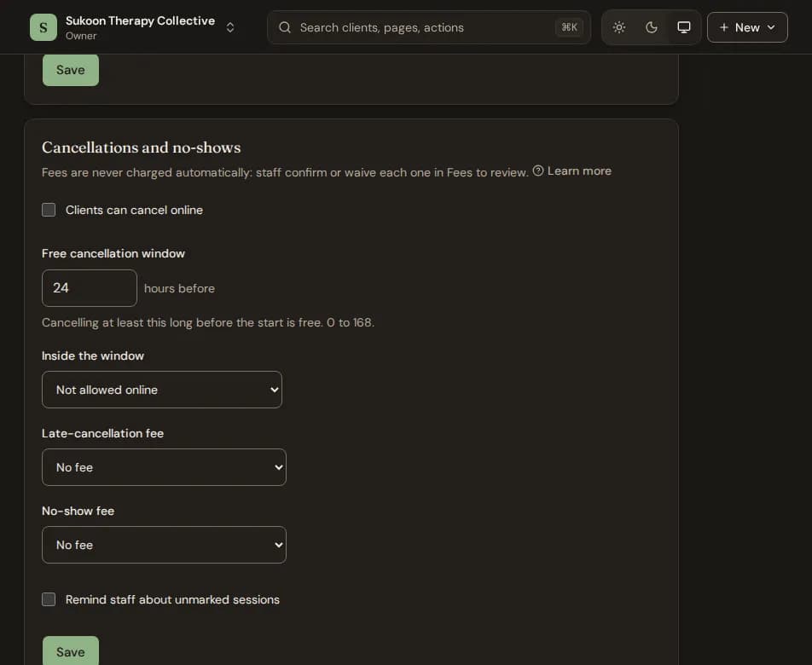Viewport: 812px width, 665px height.
Task: Click the 'Late-cancellation fee' label
Action: click(102, 434)
